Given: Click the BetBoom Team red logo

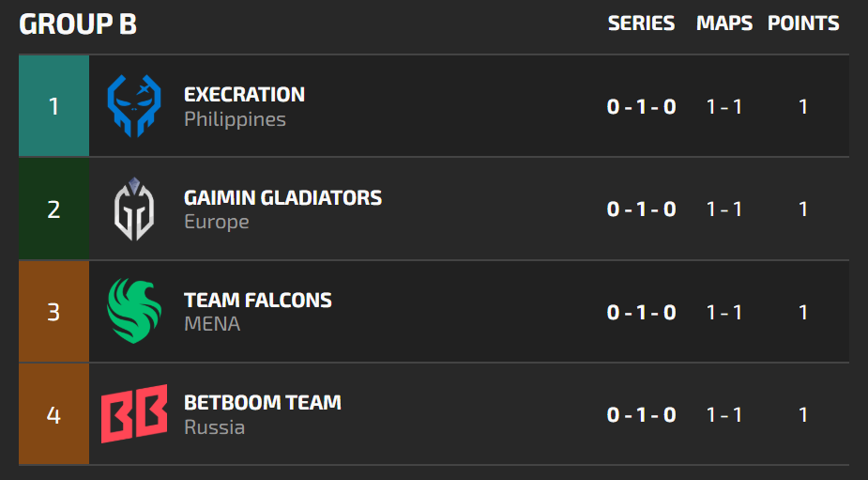Looking at the screenshot, I should [134, 413].
